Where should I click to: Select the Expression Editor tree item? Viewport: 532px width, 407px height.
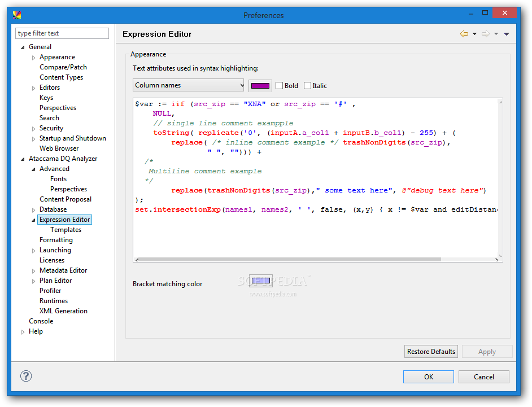64,220
